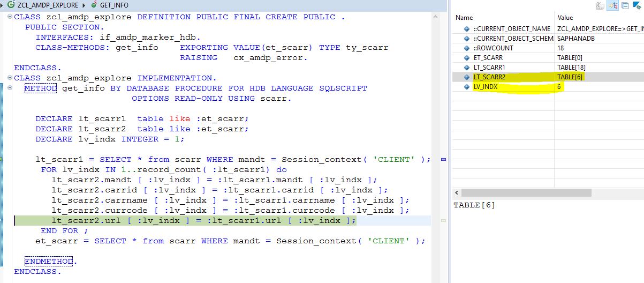Select the GET_INFO breadcrumb item
The image size is (644, 283).
114,5
